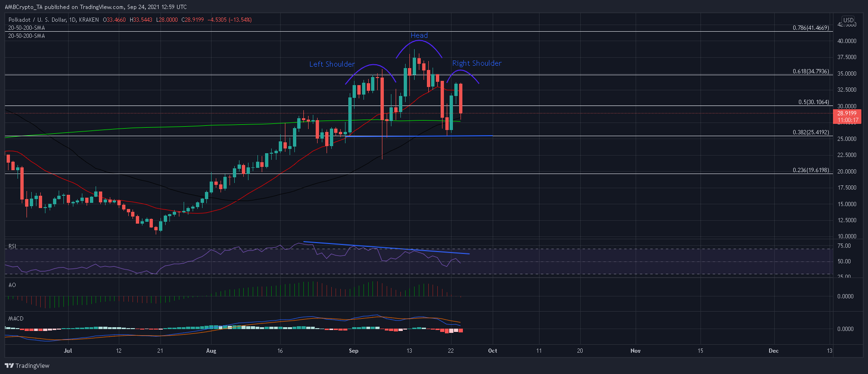Click the 0.5(30.1064) Fibonacci level label
Viewport: 868px width, 374px height.
click(814, 102)
